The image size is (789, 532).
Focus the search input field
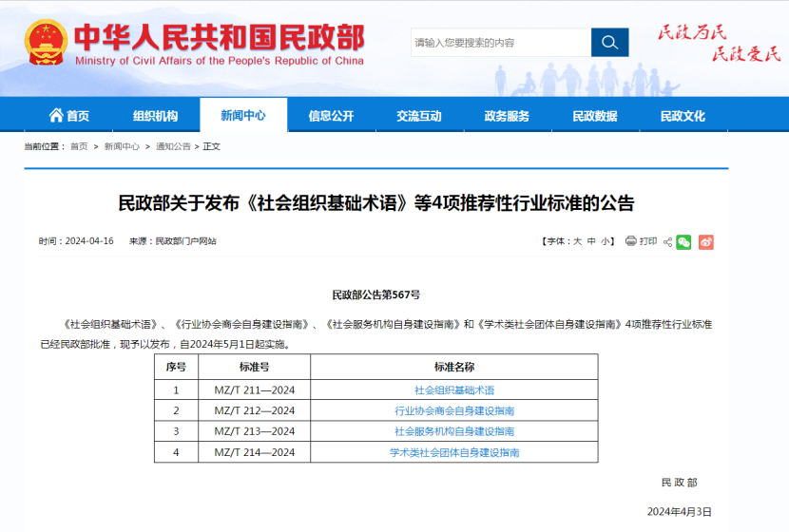pos(501,42)
